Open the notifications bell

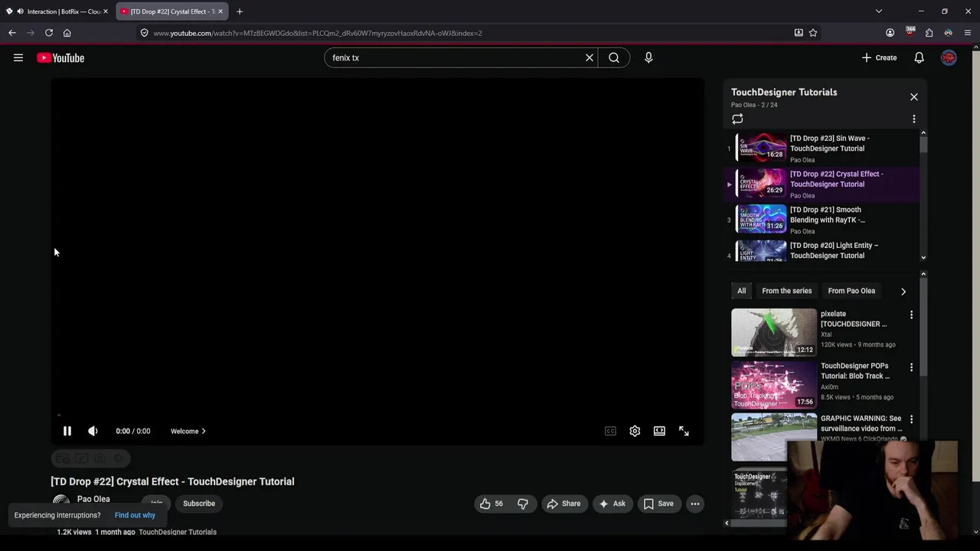coord(919,57)
